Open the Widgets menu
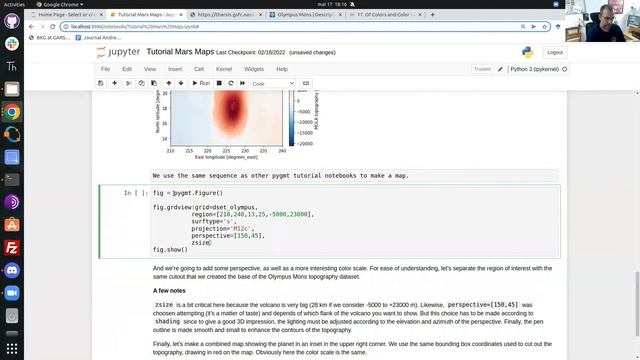 pos(254,69)
